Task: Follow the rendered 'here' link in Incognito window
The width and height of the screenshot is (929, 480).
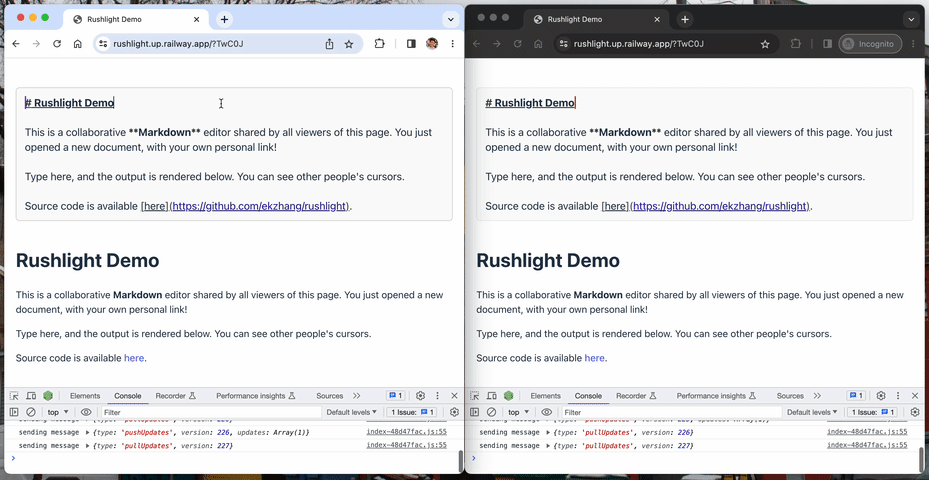Action: [594, 358]
